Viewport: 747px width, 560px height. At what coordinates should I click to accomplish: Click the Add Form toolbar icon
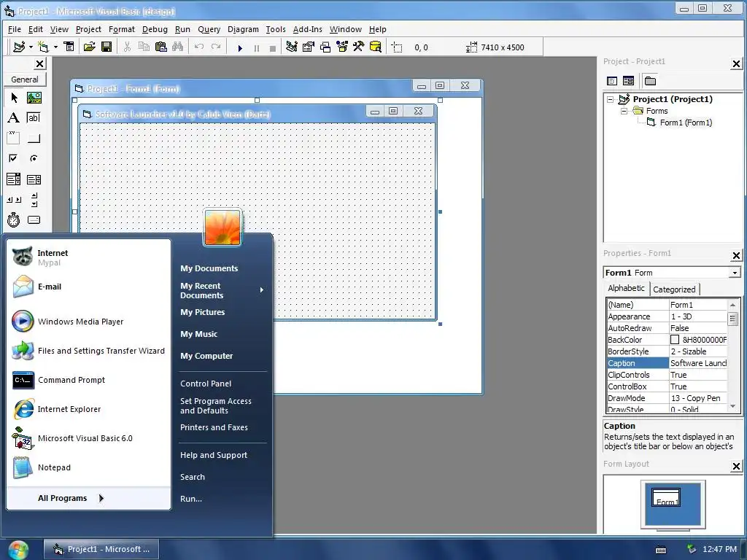tap(43, 47)
